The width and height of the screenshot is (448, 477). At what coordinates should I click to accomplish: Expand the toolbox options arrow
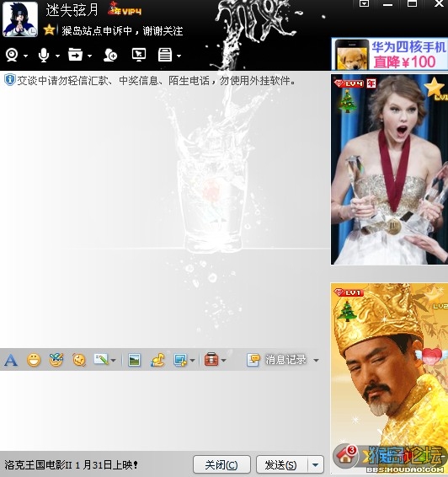pos(224,361)
